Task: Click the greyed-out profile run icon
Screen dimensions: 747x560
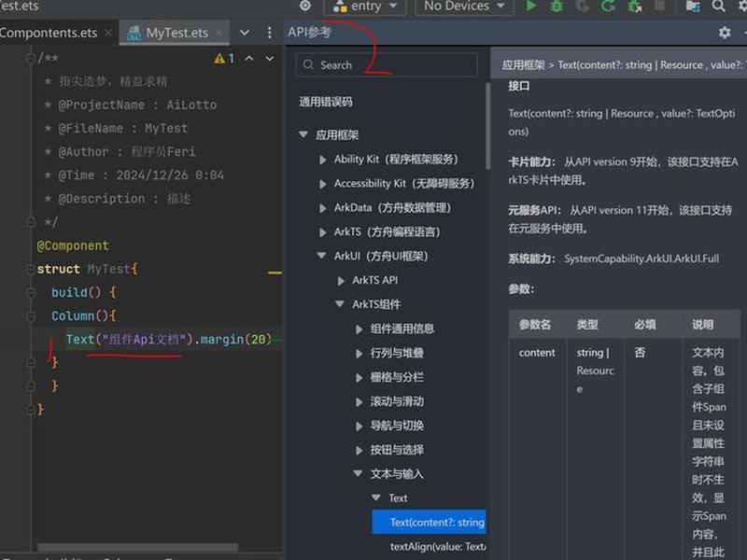Action: point(582,6)
